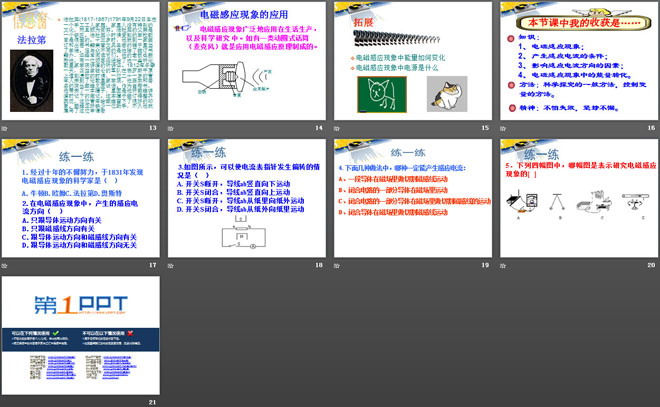Select slide 14 on electromagnetic induction applications

point(247,61)
